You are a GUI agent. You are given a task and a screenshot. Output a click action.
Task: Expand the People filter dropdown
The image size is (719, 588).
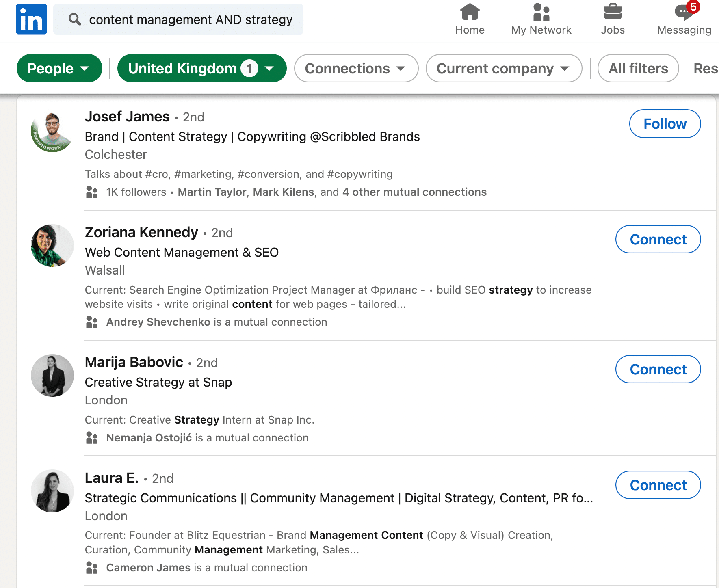(59, 68)
